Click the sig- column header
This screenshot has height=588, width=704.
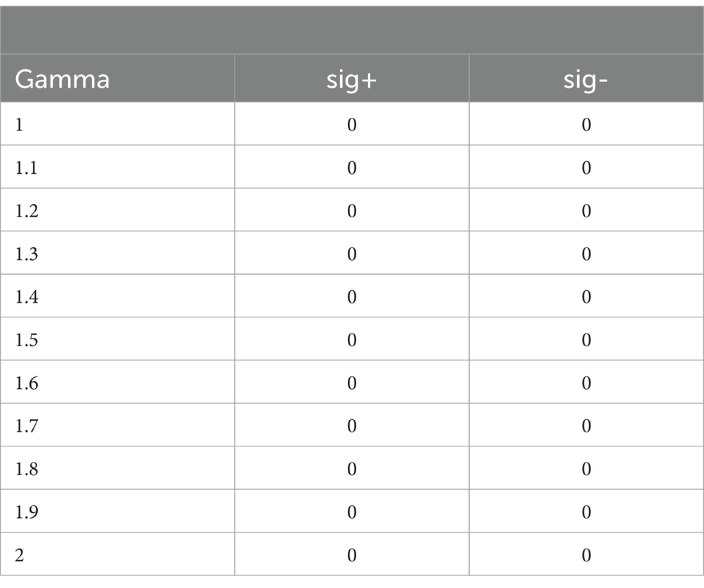point(586,79)
